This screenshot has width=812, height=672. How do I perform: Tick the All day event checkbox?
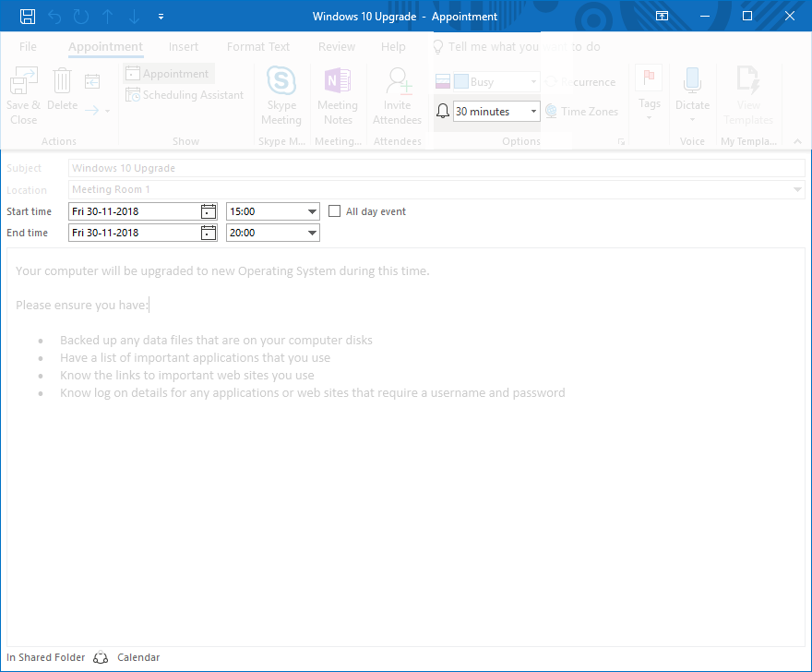tap(335, 211)
